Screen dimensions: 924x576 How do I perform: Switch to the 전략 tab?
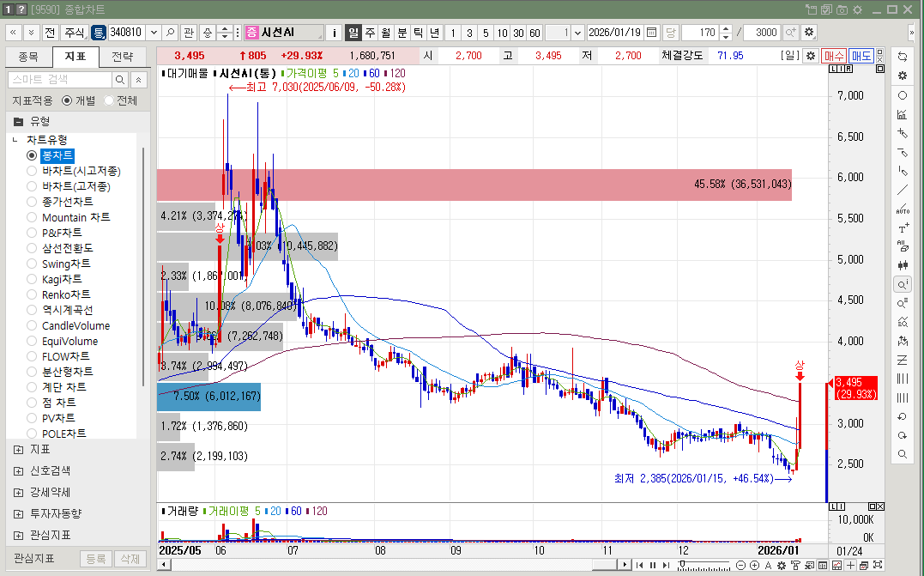[123, 57]
